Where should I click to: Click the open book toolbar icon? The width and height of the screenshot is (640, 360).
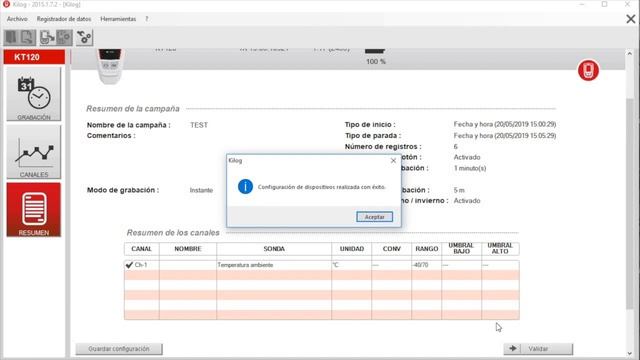tap(11, 38)
